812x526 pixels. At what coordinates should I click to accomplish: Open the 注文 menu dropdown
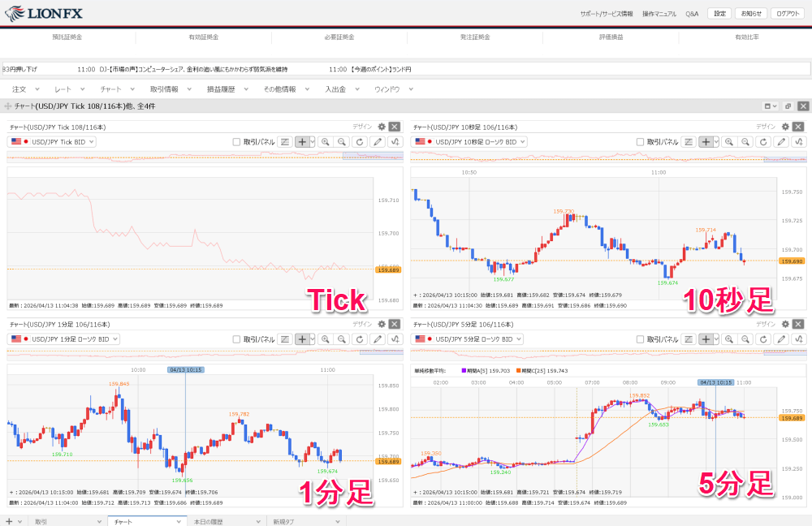click(x=25, y=89)
